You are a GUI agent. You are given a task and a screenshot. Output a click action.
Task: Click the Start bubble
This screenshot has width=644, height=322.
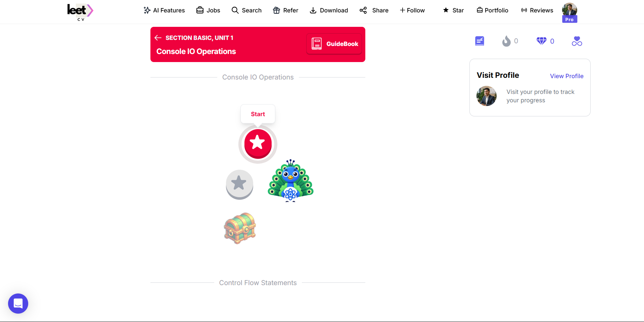coord(258,114)
